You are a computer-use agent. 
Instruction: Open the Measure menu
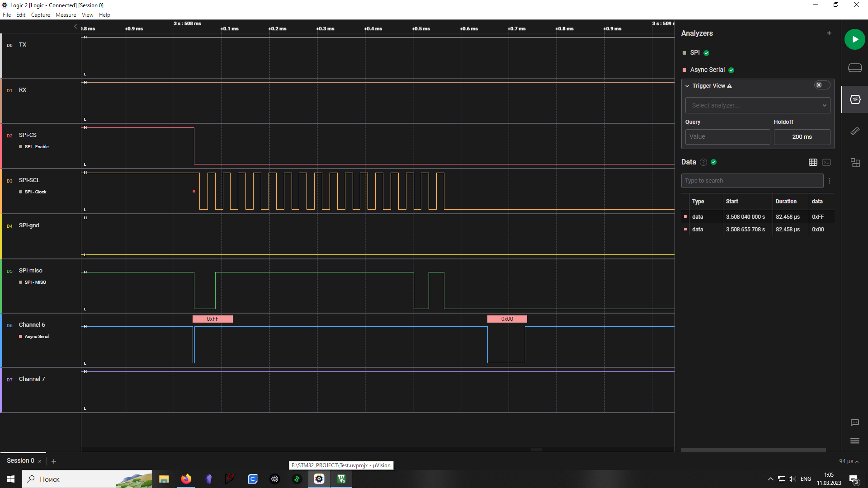coord(66,15)
